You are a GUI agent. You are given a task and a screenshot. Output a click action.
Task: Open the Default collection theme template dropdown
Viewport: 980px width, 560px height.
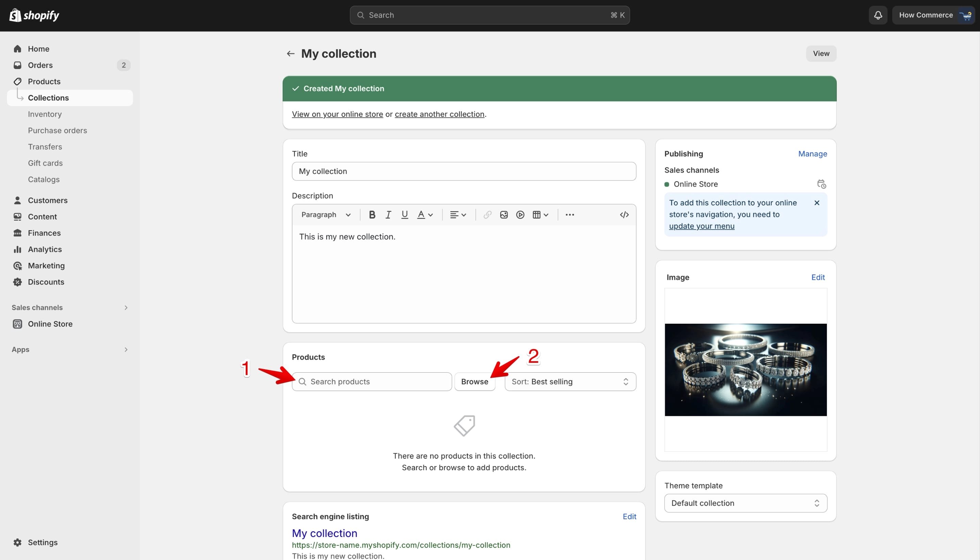(x=745, y=503)
